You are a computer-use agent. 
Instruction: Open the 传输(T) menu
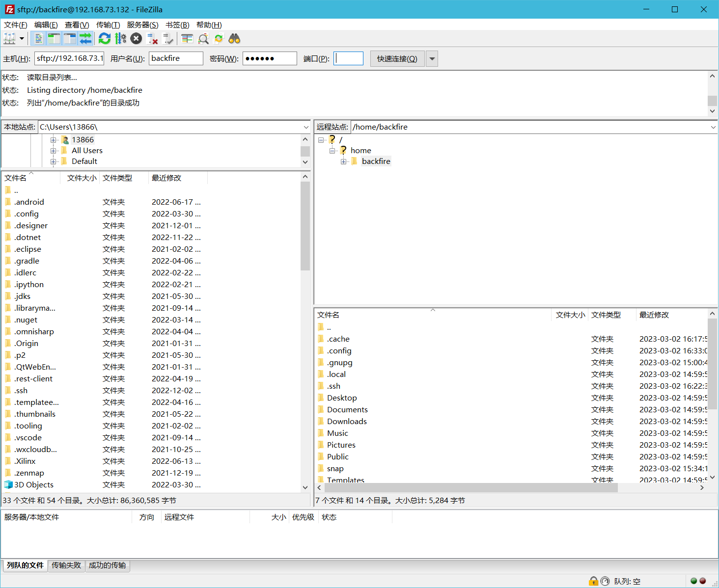point(108,25)
